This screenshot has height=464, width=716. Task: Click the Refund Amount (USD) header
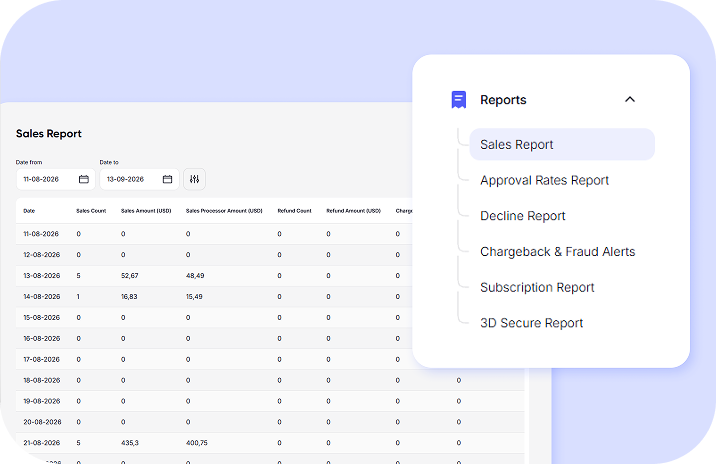tap(353, 211)
